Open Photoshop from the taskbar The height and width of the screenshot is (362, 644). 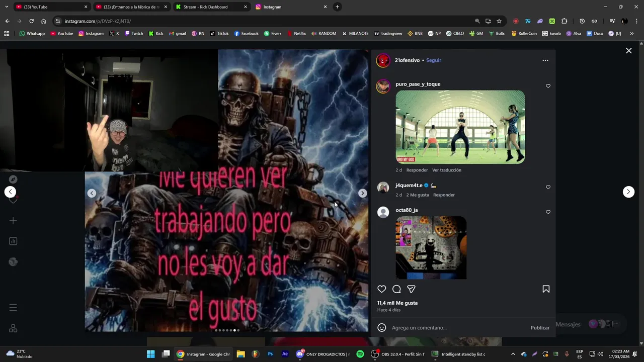coord(270,354)
